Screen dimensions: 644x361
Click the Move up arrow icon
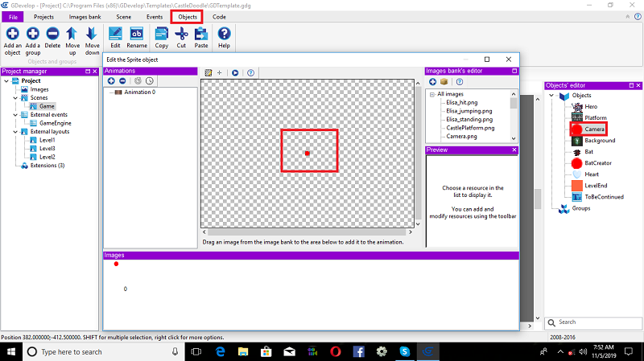coord(72,34)
